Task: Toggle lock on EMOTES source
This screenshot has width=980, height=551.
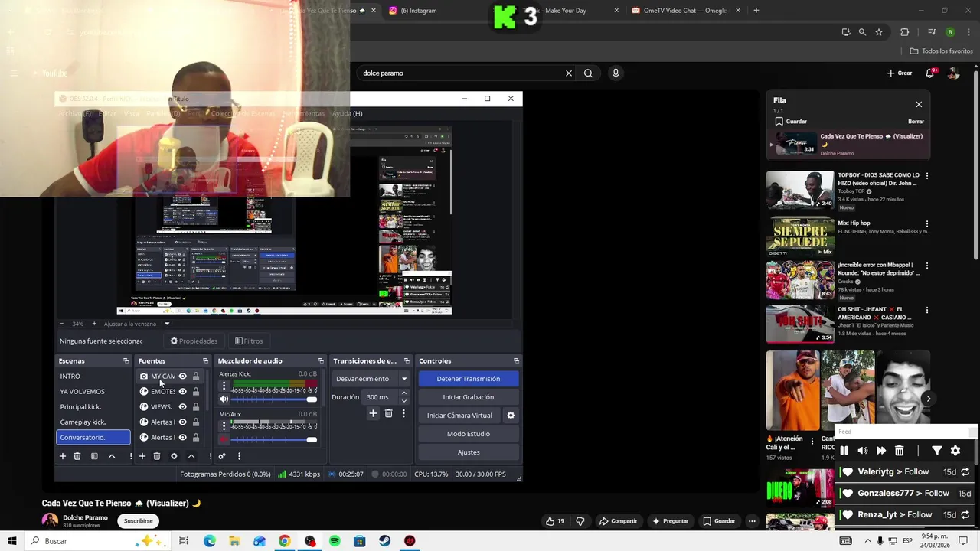Action: [196, 392]
